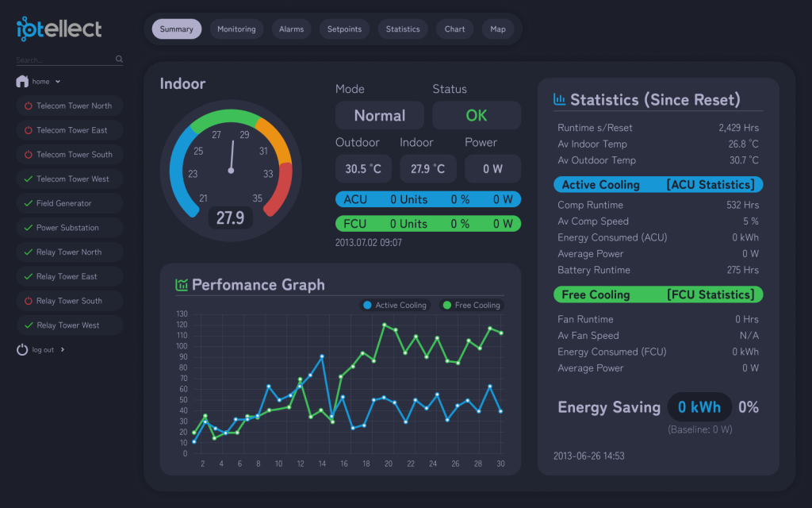Switch to the Monitoring tab
Image resolution: width=812 pixels, height=508 pixels.
point(236,29)
